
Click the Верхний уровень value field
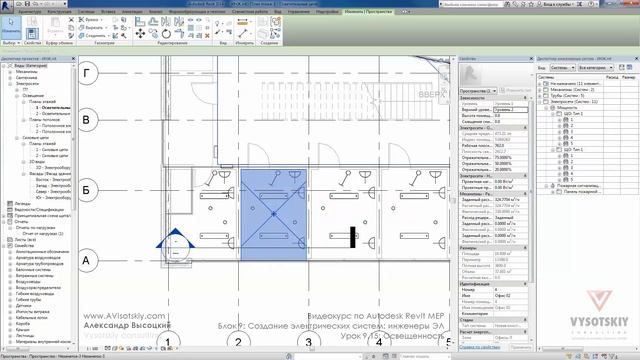tap(510, 110)
